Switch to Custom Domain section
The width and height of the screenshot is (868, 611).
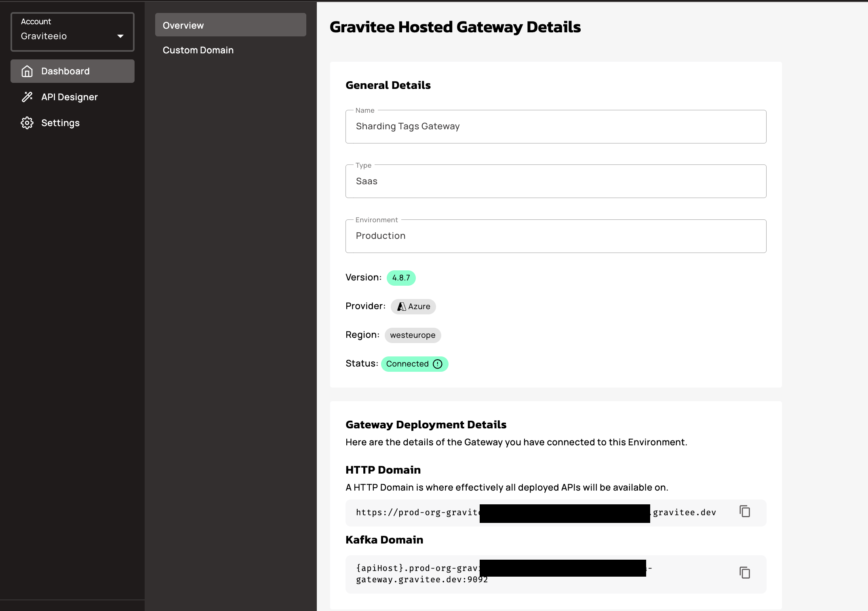click(x=198, y=50)
